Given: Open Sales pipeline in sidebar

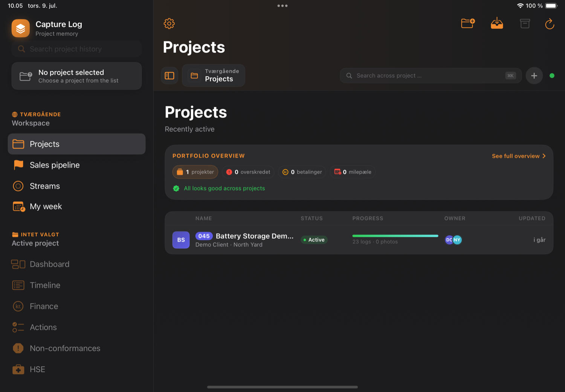Looking at the screenshot, I should (x=76, y=165).
